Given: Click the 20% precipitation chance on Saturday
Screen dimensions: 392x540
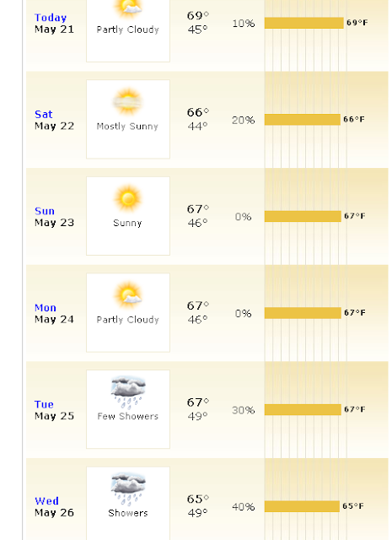Looking at the screenshot, I should point(244,120).
